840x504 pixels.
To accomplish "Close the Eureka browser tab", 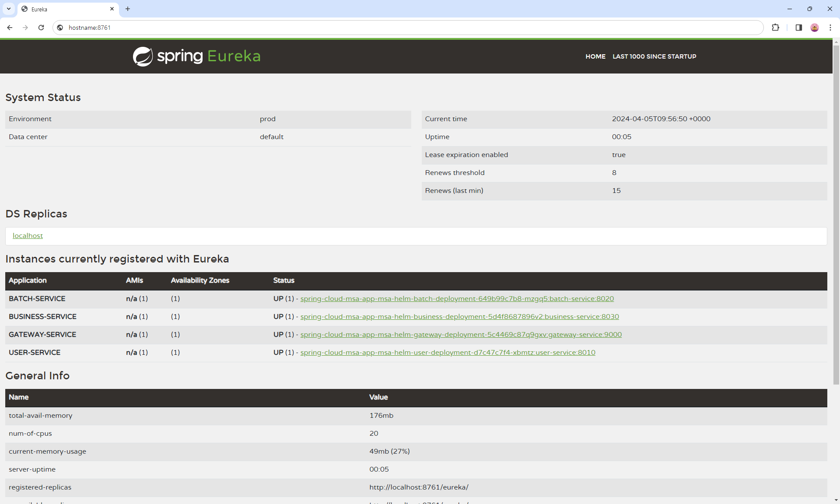I will click(x=112, y=9).
